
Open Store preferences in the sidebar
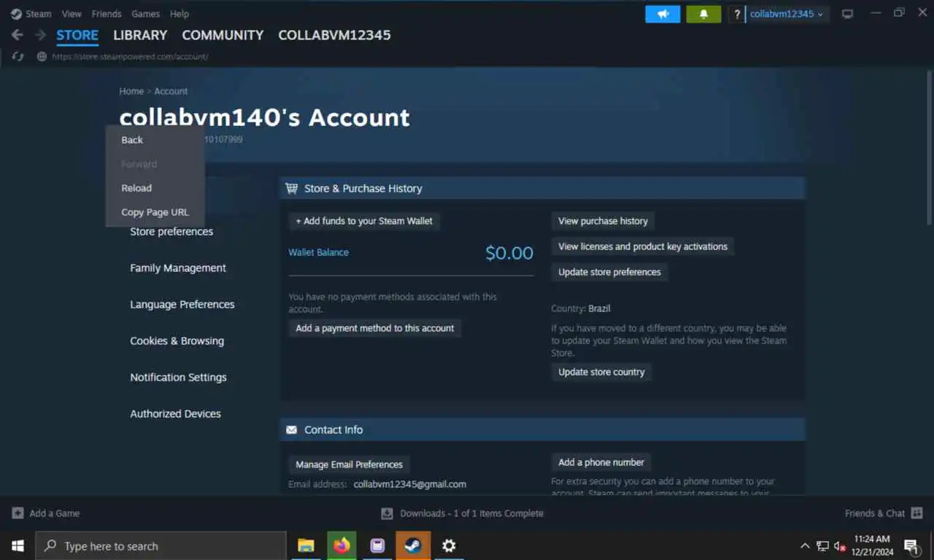pyautogui.click(x=171, y=231)
